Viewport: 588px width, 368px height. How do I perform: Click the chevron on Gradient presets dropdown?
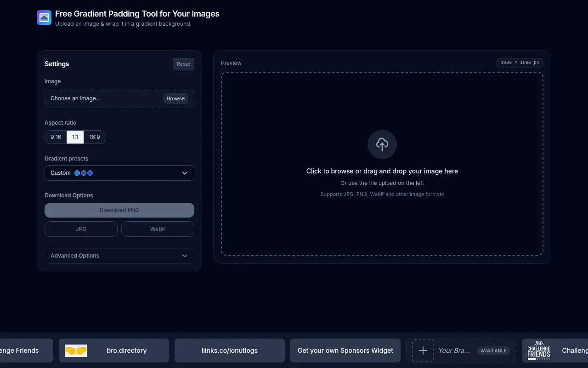[185, 173]
